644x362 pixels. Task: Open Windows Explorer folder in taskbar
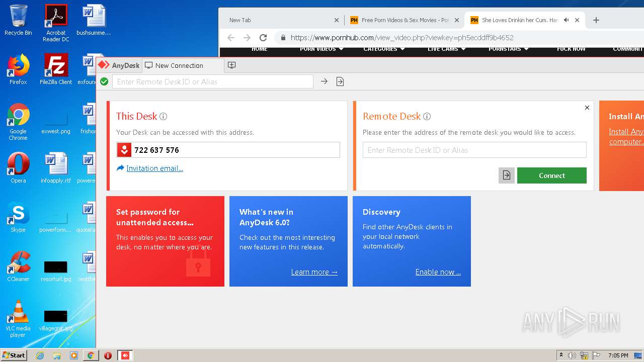point(57,355)
